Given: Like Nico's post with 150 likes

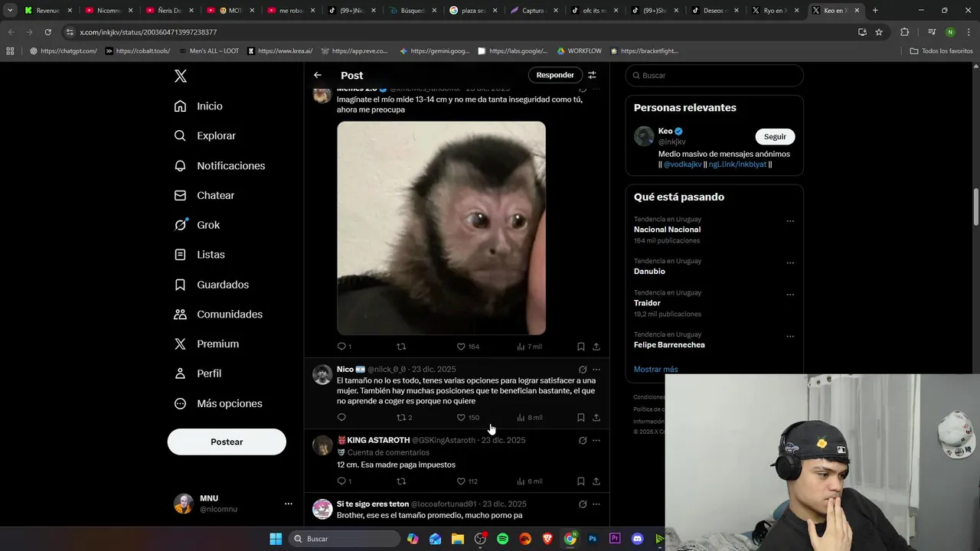Looking at the screenshot, I should [467, 418].
